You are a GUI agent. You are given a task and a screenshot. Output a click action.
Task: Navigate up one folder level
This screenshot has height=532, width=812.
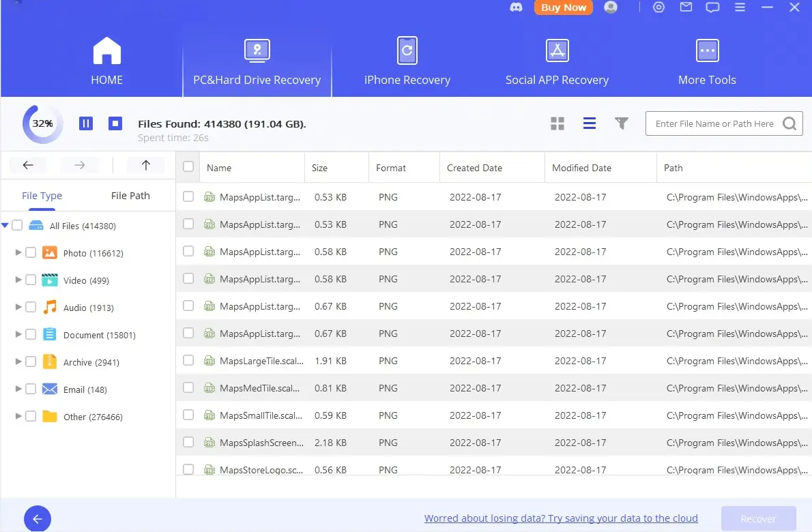pyautogui.click(x=145, y=165)
